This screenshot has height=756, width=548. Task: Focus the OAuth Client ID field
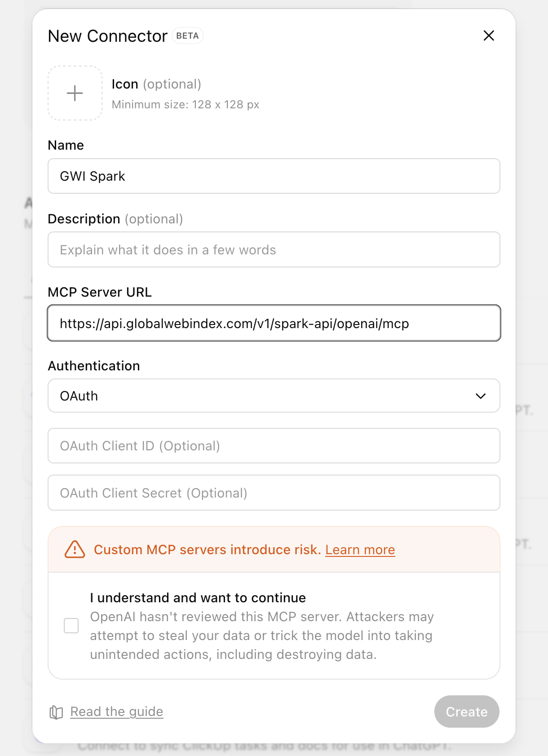274,445
